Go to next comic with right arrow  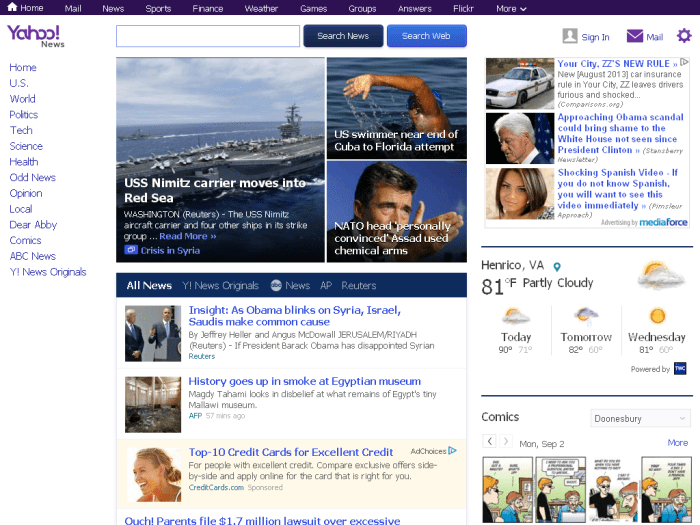[505, 441]
